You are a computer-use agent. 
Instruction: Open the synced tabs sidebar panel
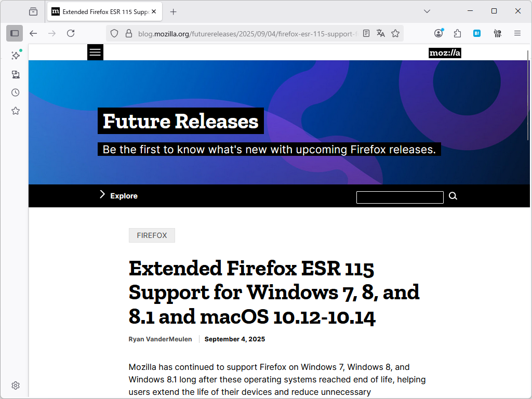point(16,74)
